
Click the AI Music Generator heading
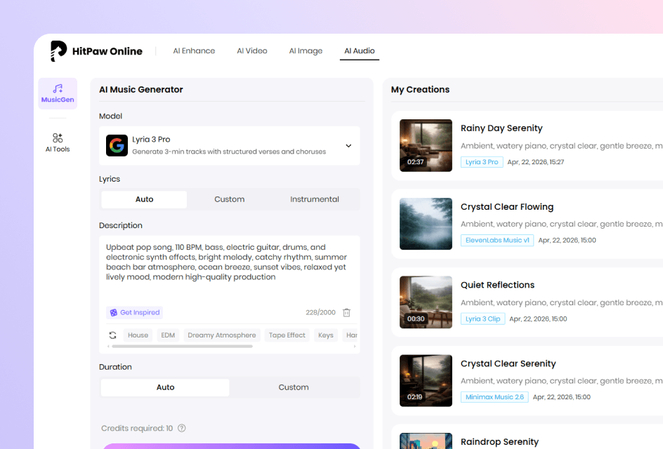(141, 90)
